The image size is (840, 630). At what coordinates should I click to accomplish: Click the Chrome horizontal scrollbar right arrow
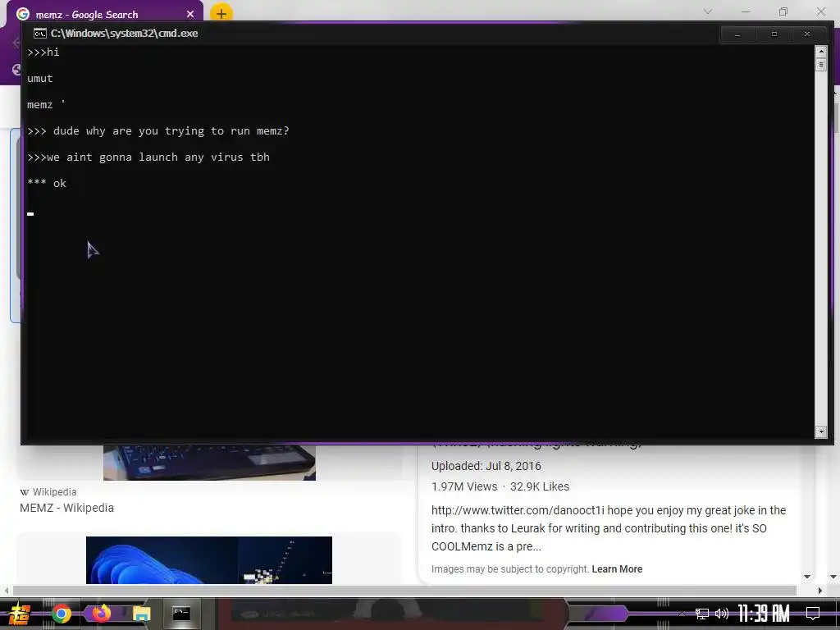click(x=819, y=591)
